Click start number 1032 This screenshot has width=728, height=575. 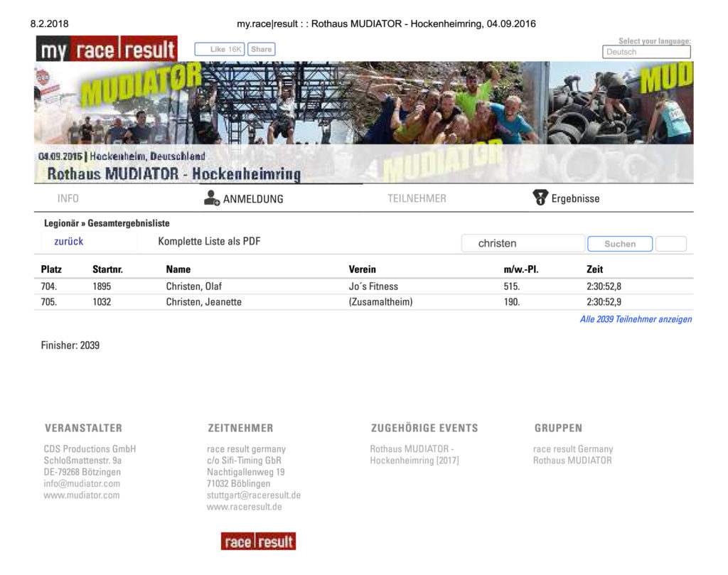point(102,302)
